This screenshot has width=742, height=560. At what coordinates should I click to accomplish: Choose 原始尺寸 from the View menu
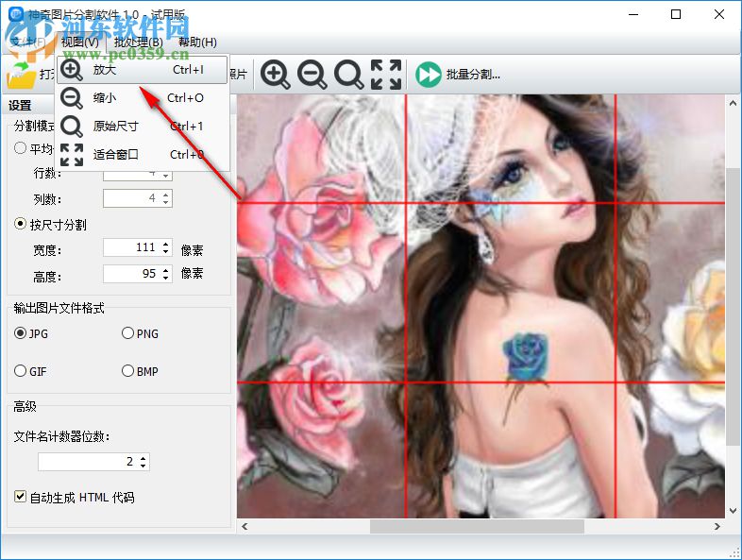coord(142,127)
